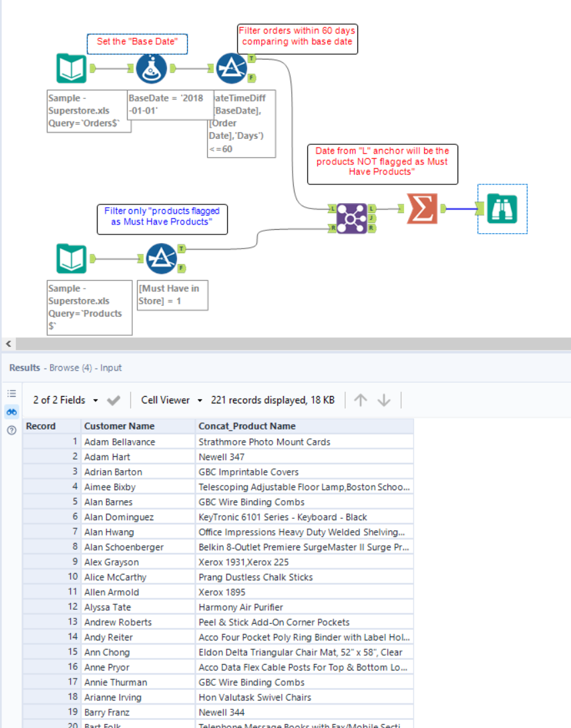Open the Browse tool at workflow end
This screenshot has height=728, width=571.
[502, 209]
